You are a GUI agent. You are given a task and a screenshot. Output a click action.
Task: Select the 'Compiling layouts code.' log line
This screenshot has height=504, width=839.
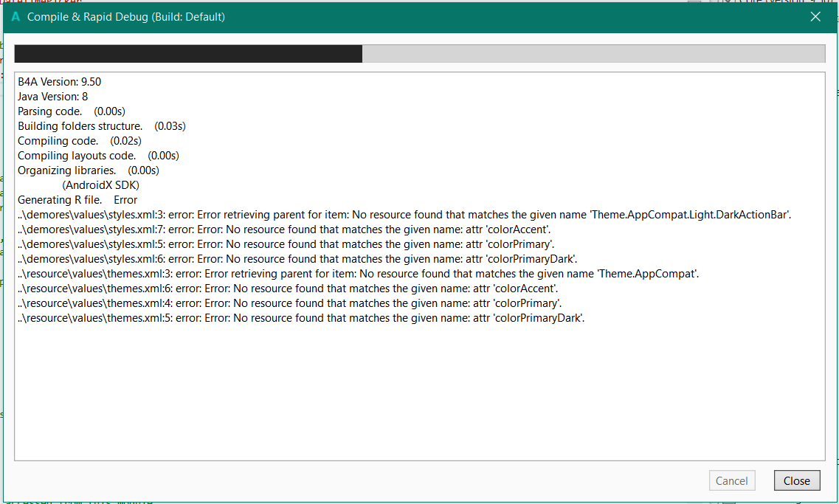(x=98, y=156)
